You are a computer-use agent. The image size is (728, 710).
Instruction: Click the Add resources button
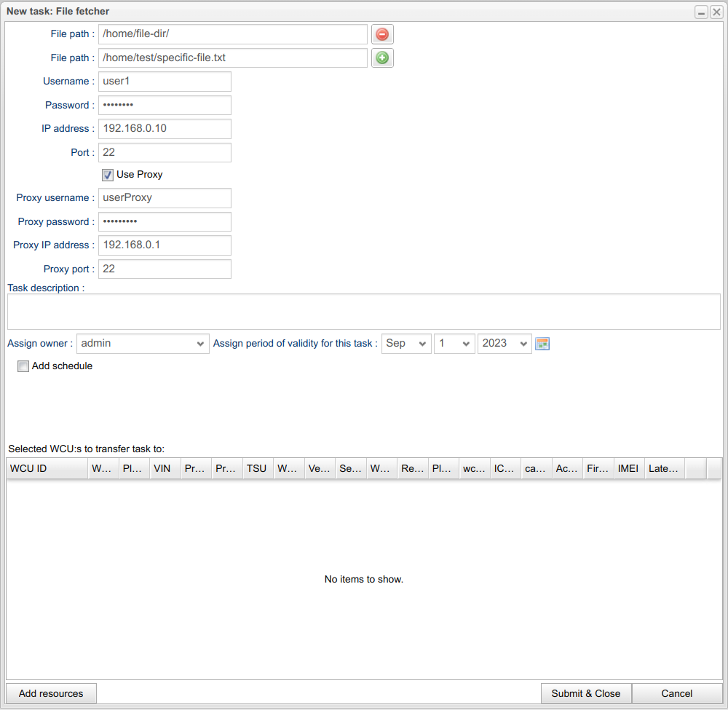[51, 693]
